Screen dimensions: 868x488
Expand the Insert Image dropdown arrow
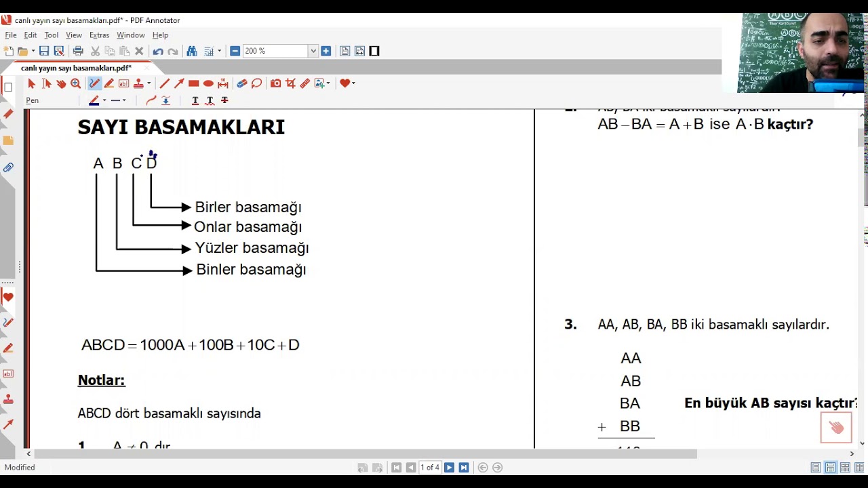click(329, 83)
